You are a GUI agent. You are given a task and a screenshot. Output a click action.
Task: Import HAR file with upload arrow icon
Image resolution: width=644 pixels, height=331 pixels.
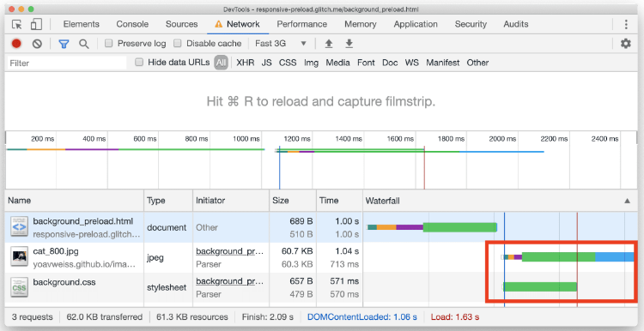pos(329,44)
